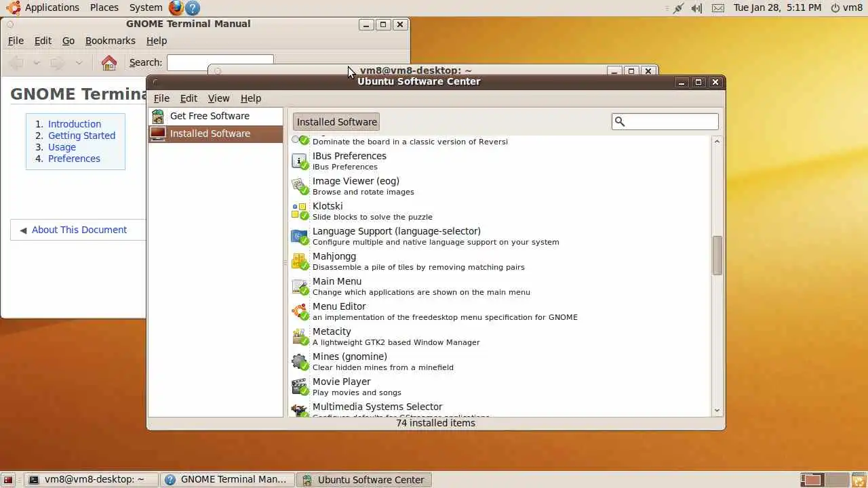The height and width of the screenshot is (488, 868).
Task: Open the System menu in top panel
Action: (x=146, y=7)
